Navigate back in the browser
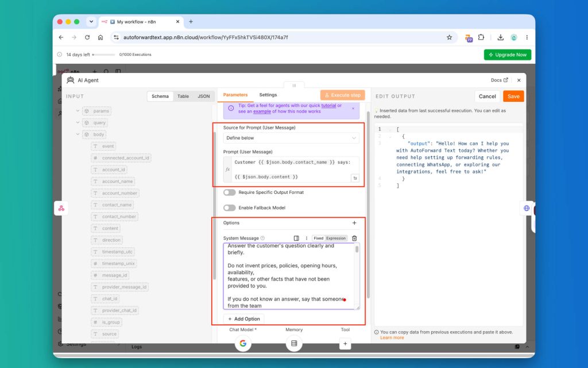 (x=61, y=37)
